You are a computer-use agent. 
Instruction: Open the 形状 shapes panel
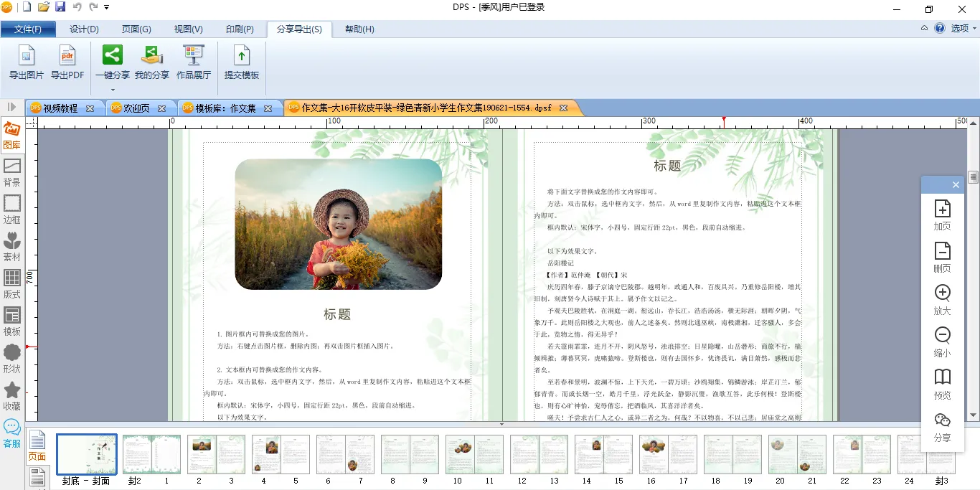(x=11, y=359)
